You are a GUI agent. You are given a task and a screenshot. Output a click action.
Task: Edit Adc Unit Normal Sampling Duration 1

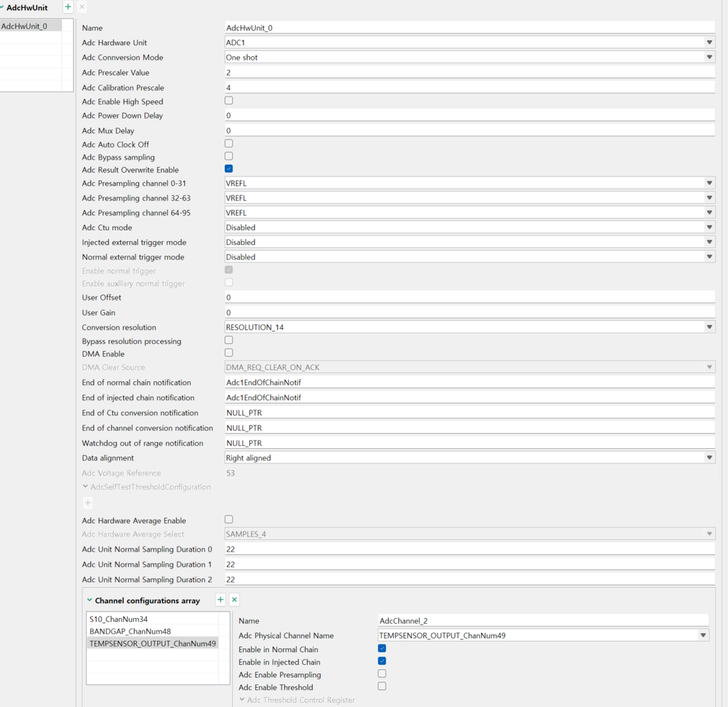click(x=470, y=564)
